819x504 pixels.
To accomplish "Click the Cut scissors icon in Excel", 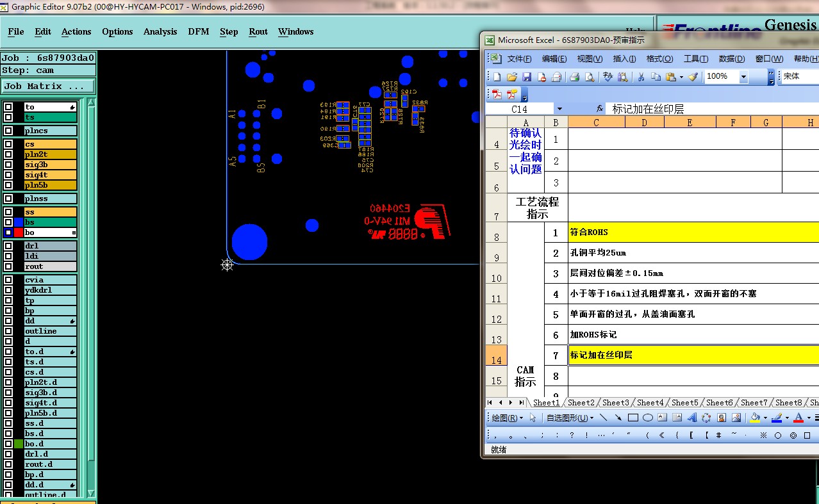I will click(x=640, y=77).
